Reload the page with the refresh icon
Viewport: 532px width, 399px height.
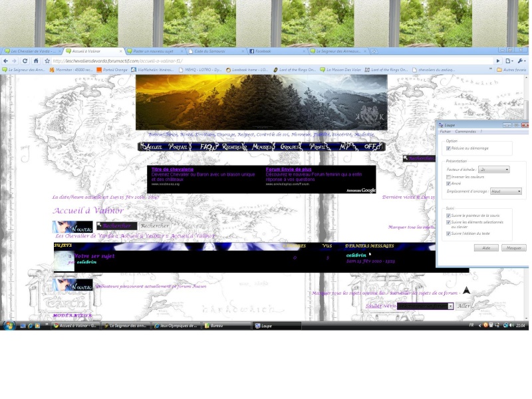(x=25, y=61)
